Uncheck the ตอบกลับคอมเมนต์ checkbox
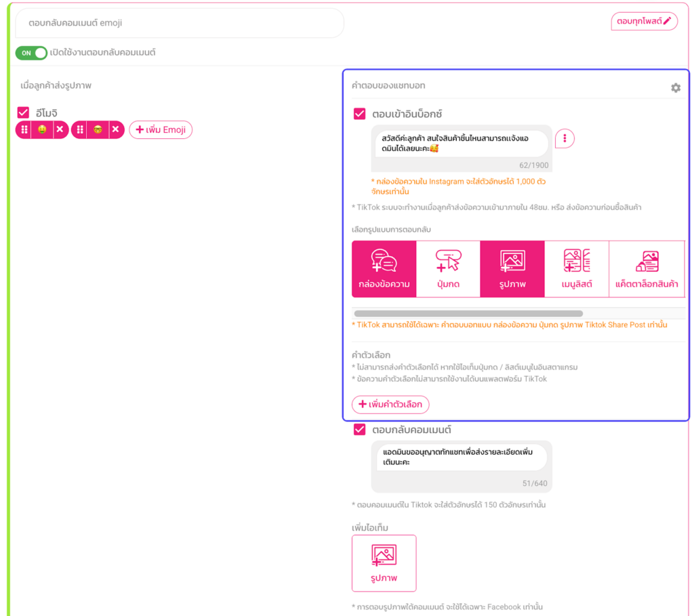Viewport: 694px width, 616px height. pos(360,430)
